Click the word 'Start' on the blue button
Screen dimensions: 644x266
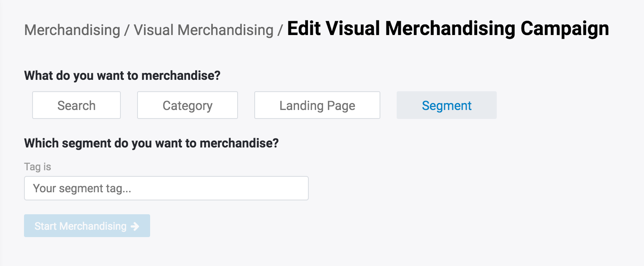click(45, 226)
